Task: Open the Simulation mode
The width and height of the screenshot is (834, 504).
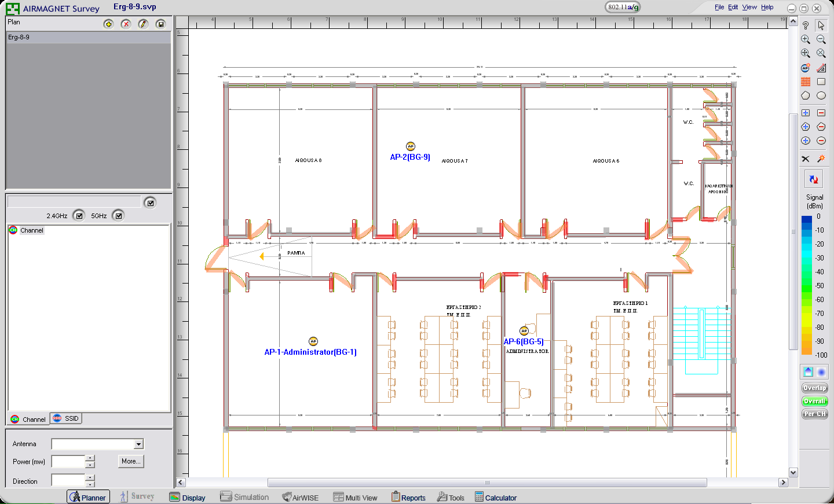Action: coord(244,497)
